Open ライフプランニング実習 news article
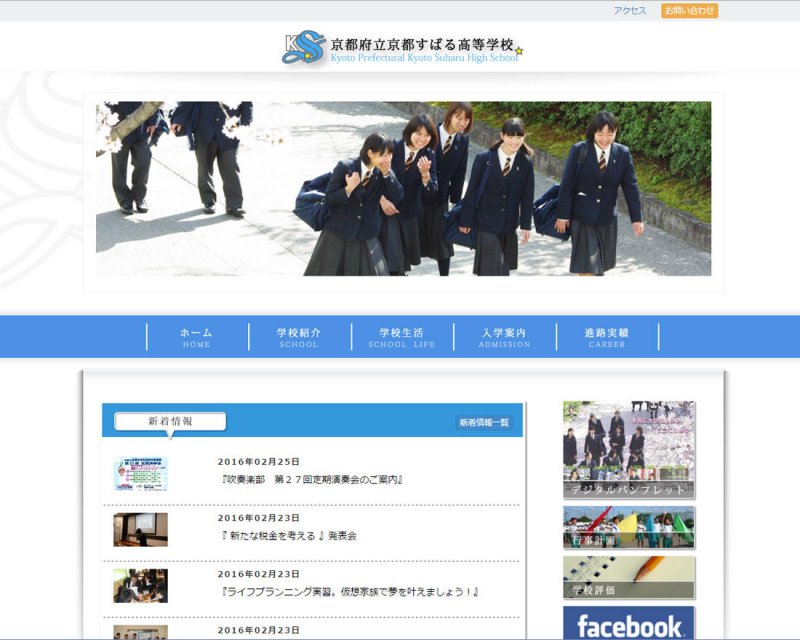This screenshot has height=640, width=800. (350, 592)
